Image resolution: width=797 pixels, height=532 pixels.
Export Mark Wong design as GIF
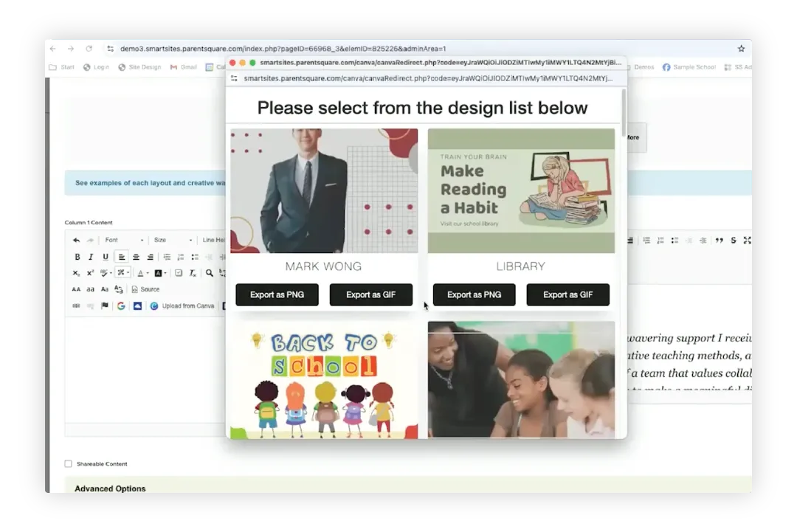[371, 294]
